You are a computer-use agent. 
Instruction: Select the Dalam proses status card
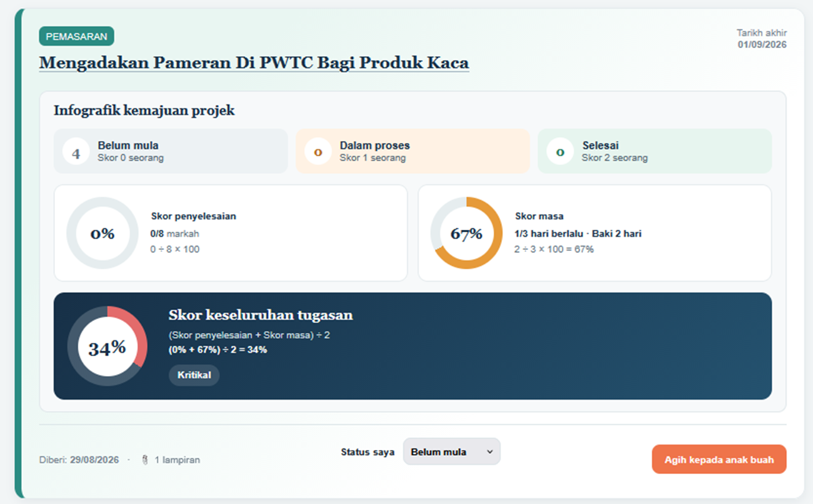point(412,151)
